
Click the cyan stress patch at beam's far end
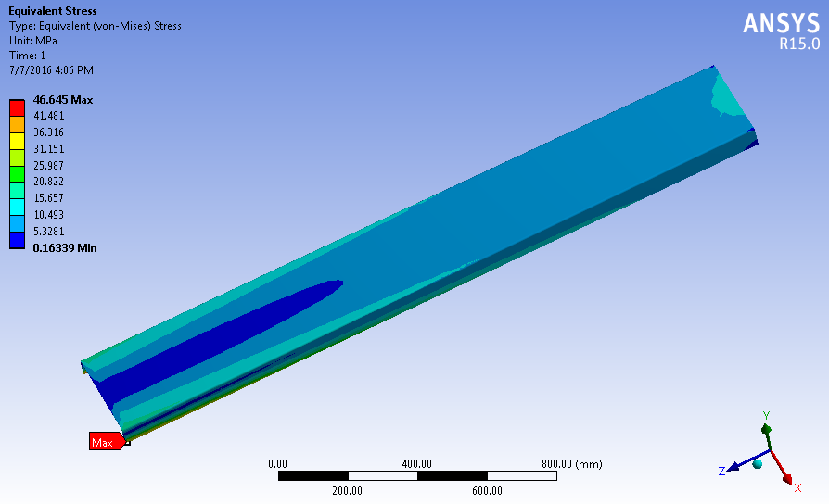tap(729, 97)
